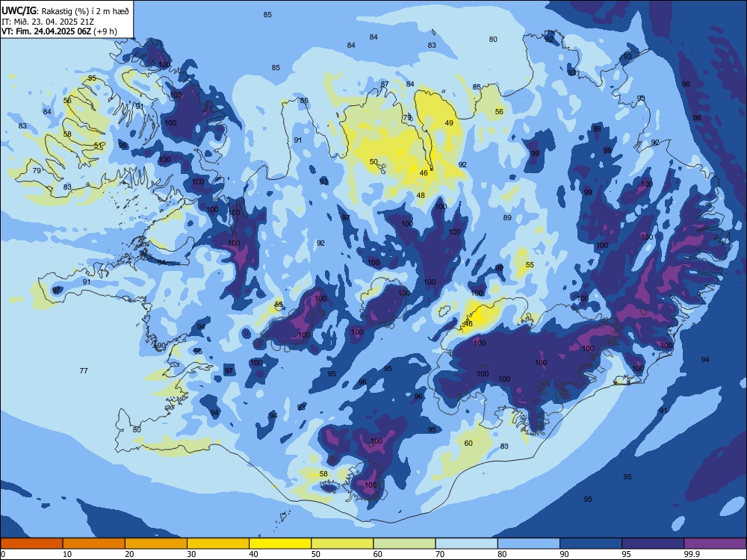Click the 60–70 light green legend swatch

point(404,544)
